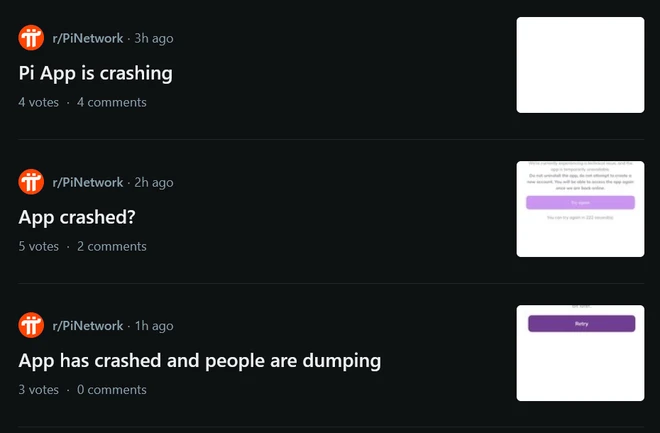Click the "3 votes" count

39,390
